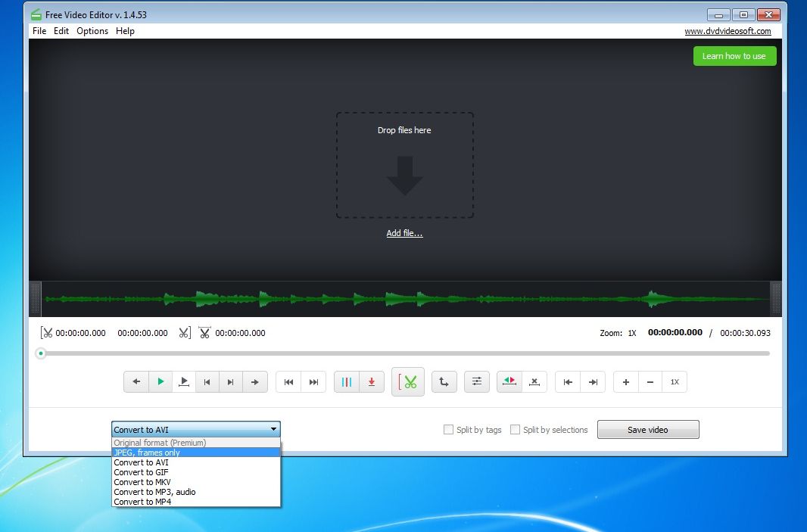Choose Convert to MP3, audio option
807x532 pixels.
coord(196,492)
